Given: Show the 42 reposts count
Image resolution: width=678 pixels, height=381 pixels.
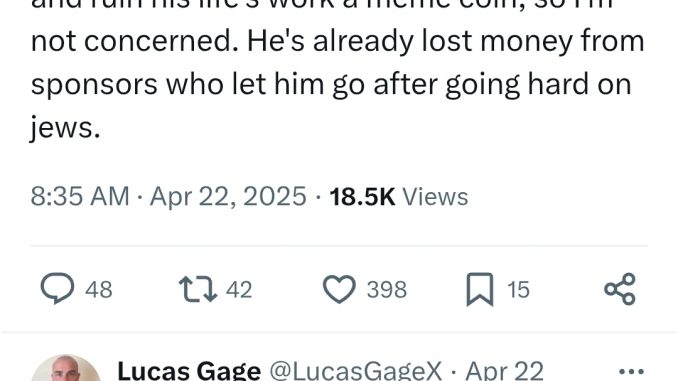Looking at the screenshot, I should pos(239,289).
